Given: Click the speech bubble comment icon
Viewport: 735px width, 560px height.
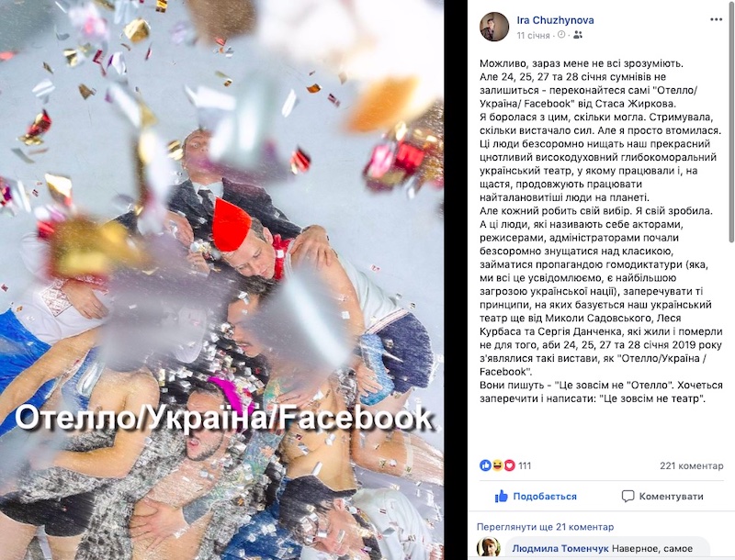Looking at the screenshot, I should [628, 497].
